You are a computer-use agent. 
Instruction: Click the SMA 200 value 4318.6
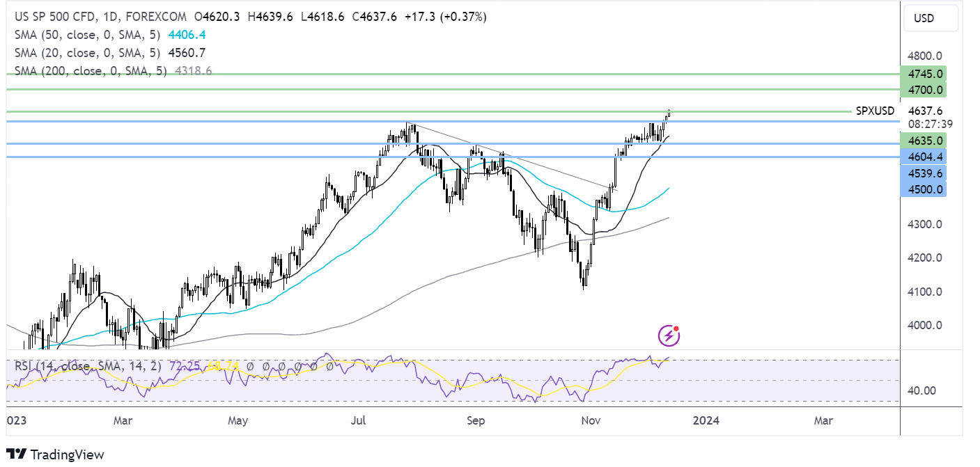pos(192,70)
